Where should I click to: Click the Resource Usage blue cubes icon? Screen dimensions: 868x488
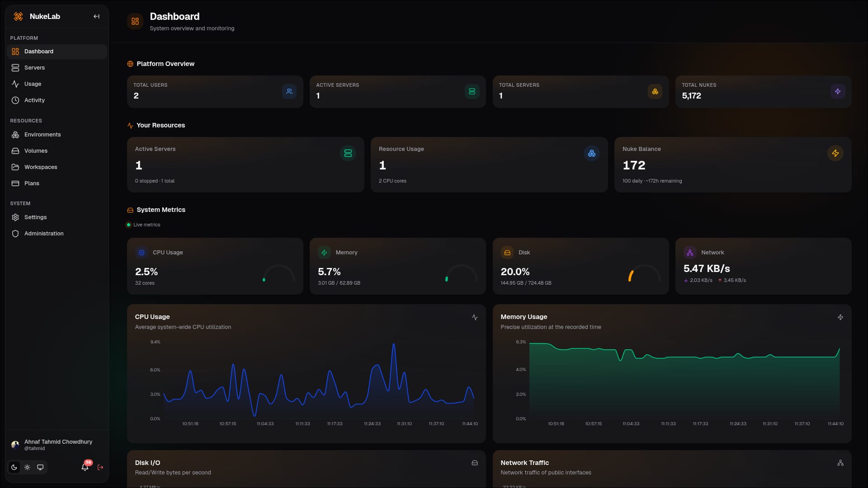(592, 153)
